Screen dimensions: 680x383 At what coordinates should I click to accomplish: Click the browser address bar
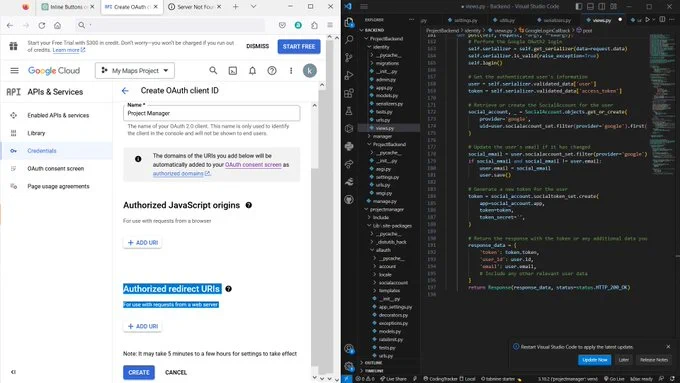point(170,25)
